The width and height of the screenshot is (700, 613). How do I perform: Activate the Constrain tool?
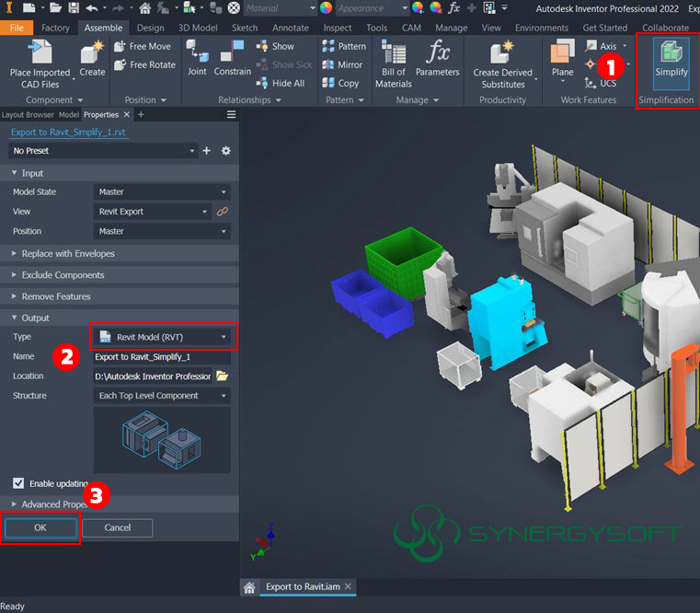point(232,58)
